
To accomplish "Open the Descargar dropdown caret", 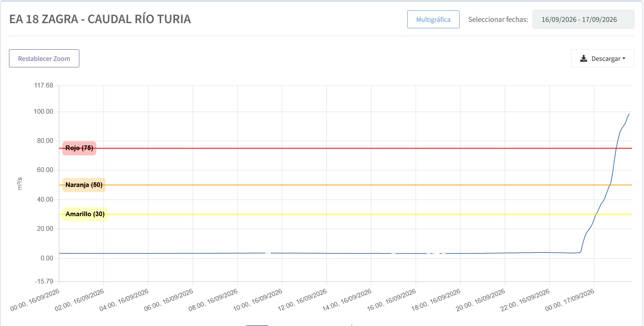I will 624,59.
